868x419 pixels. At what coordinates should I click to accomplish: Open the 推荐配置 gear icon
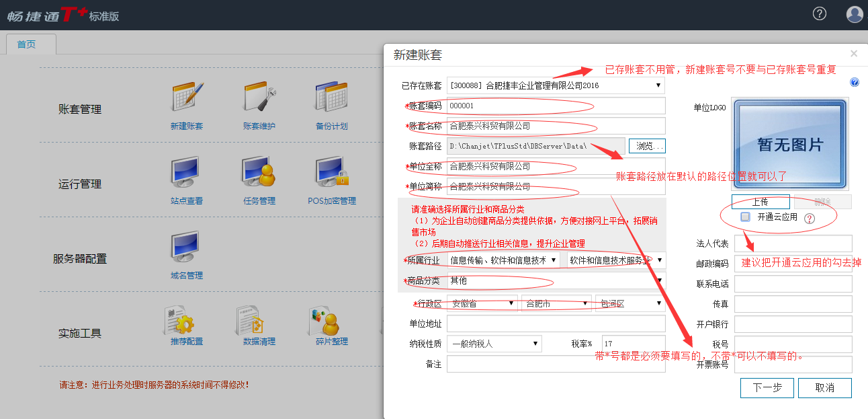click(x=187, y=321)
